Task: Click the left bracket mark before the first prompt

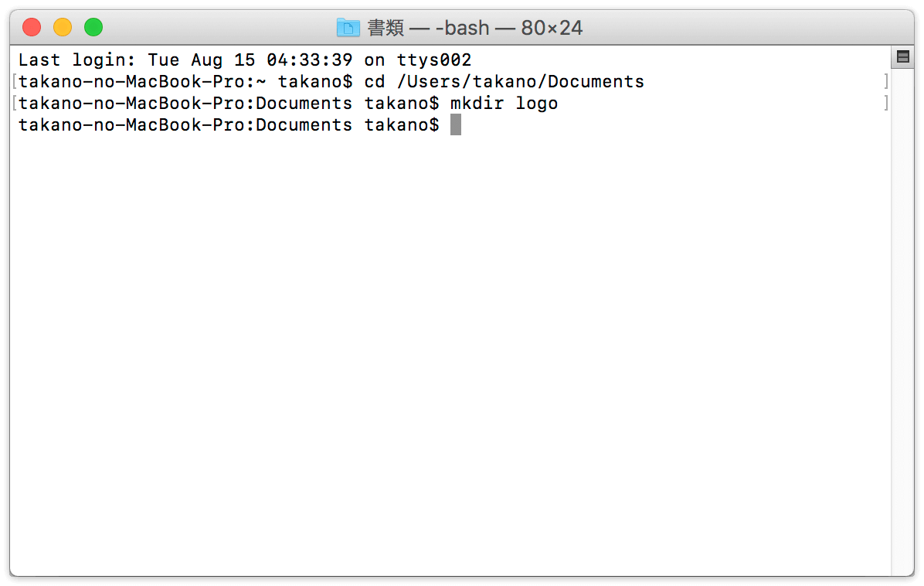Action: pos(15,81)
